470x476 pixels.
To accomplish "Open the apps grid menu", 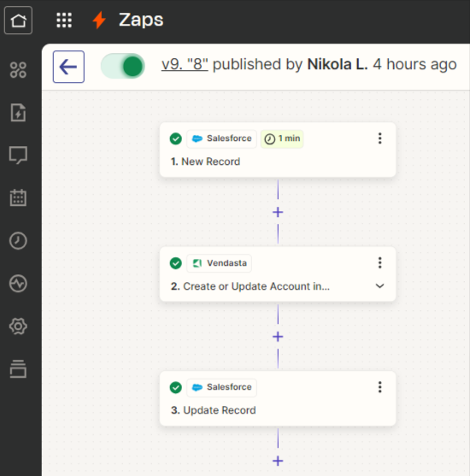I will tap(64, 21).
